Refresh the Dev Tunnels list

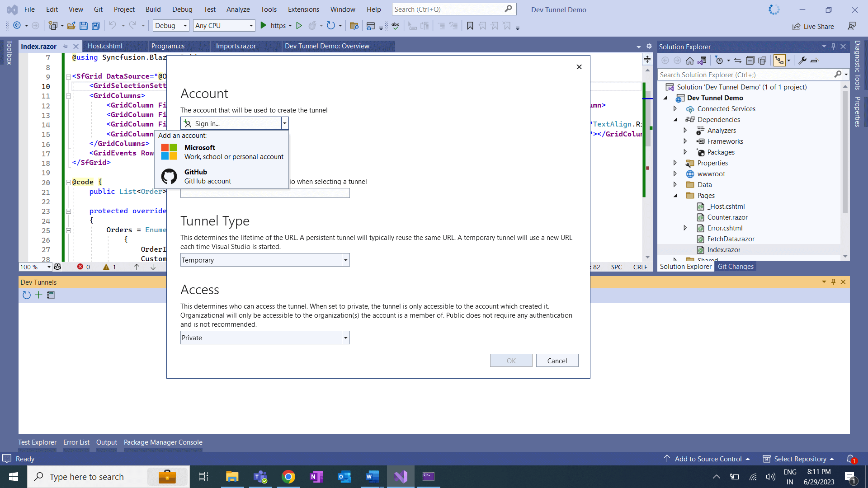pyautogui.click(x=27, y=295)
